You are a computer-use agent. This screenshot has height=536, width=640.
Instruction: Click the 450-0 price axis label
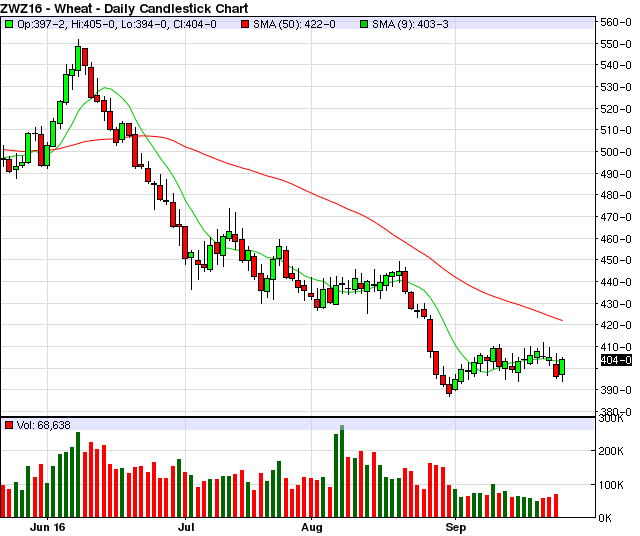pos(616,260)
